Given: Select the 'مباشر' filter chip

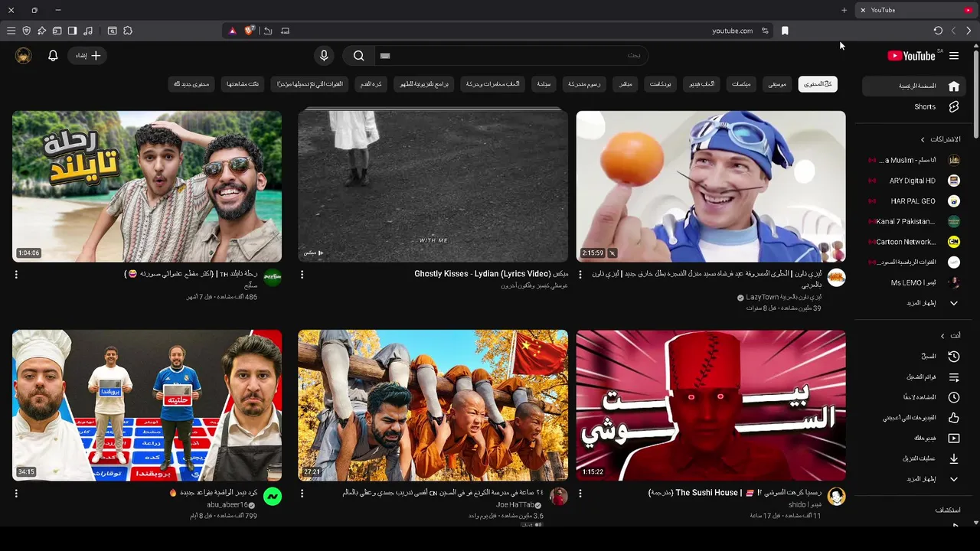Looking at the screenshot, I should 625,84.
